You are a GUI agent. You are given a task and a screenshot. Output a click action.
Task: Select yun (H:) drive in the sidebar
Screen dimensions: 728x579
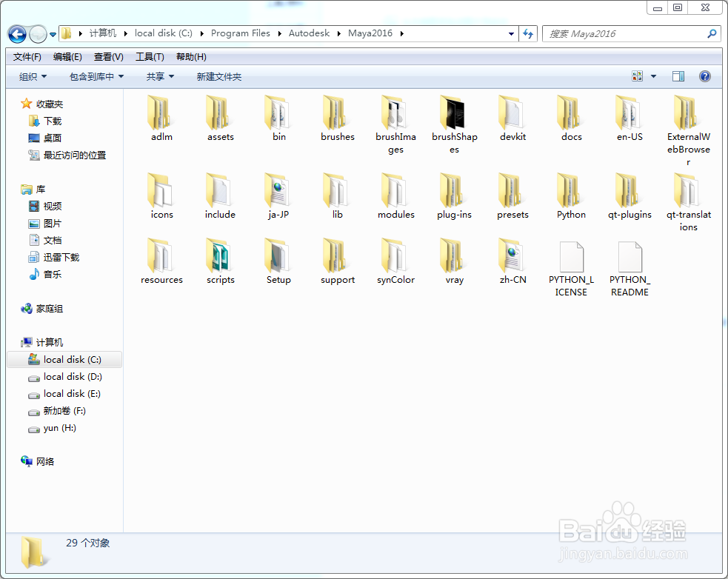[52, 428]
